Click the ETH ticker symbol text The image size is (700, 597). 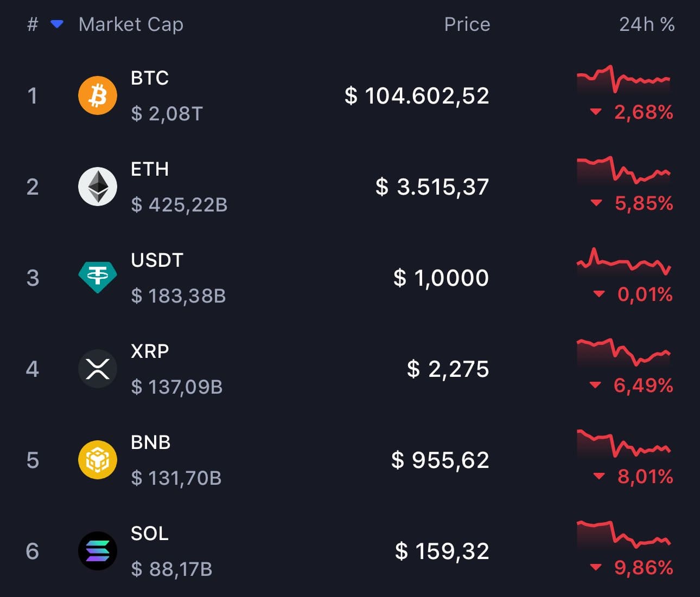pos(150,169)
